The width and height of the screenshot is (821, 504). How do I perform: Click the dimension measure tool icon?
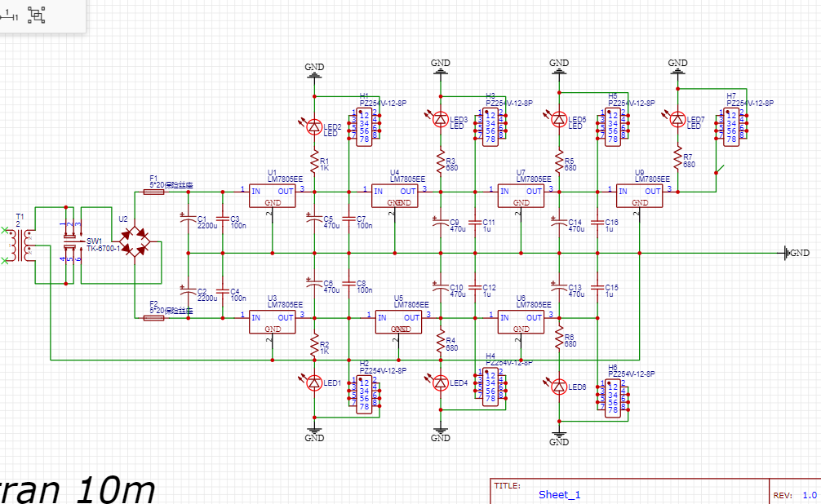click(10, 15)
